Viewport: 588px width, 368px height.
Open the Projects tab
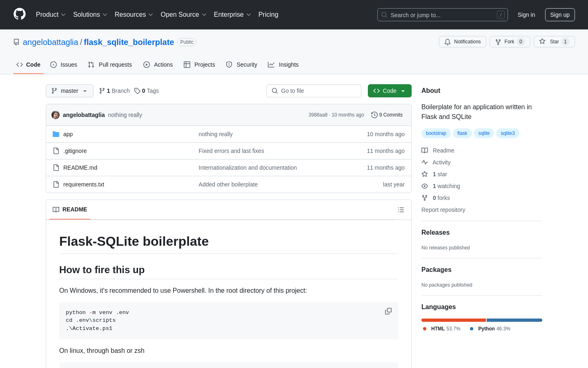point(199,65)
